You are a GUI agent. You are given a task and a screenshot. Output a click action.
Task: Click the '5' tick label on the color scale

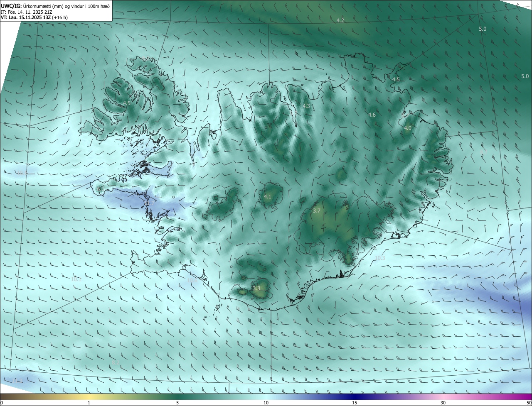tap(177, 403)
